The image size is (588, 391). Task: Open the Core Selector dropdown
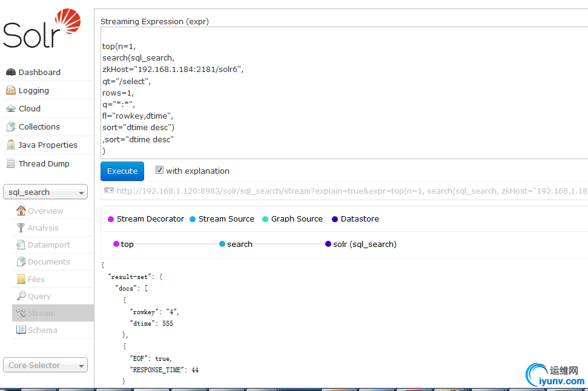45,365
